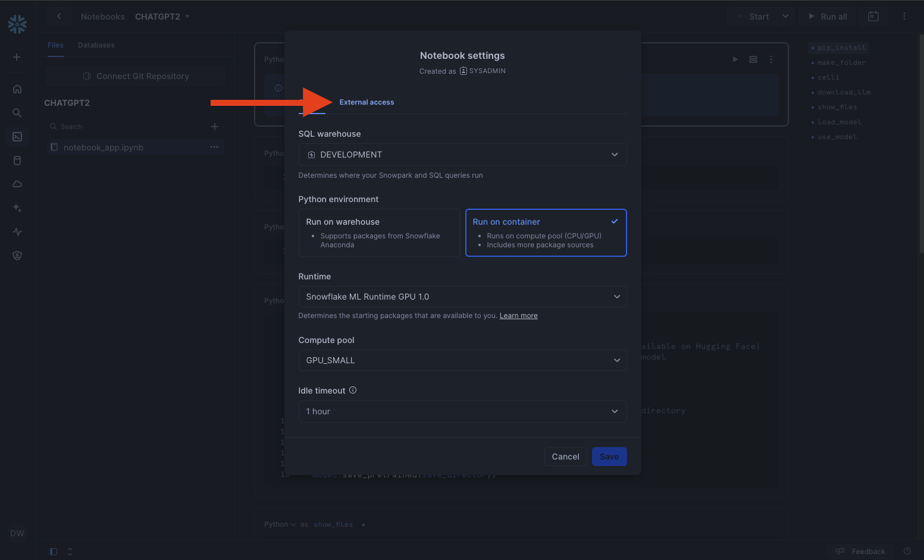Cancel the notebook settings dialog

point(565,457)
